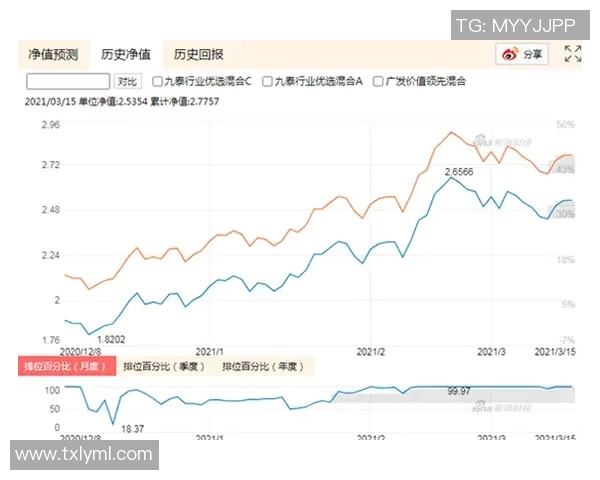Check the 九泰行业优选混合A checkbox
The width and height of the screenshot is (600, 480).
click(267, 81)
